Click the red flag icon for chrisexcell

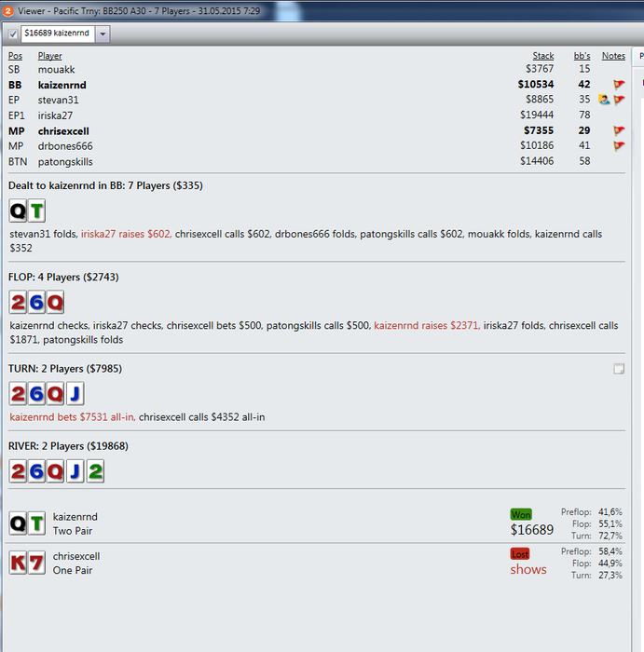click(x=619, y=130)
